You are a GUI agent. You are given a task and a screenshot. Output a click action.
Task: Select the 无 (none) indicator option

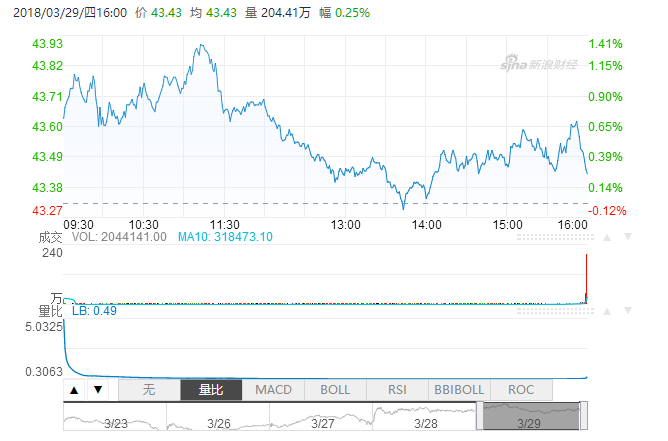pyautogui.click(x=149, y=390)
